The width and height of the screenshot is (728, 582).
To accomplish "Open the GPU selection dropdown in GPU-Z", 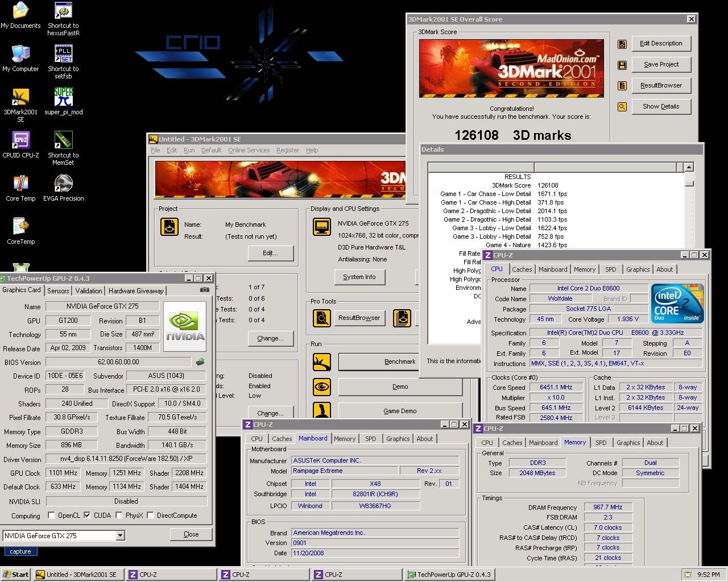I will pos(120,535).
